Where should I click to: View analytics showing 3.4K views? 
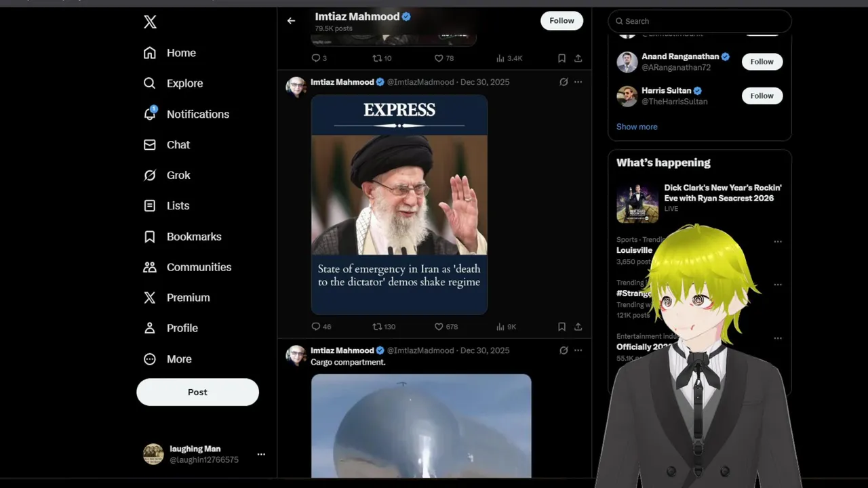[509, 58]
